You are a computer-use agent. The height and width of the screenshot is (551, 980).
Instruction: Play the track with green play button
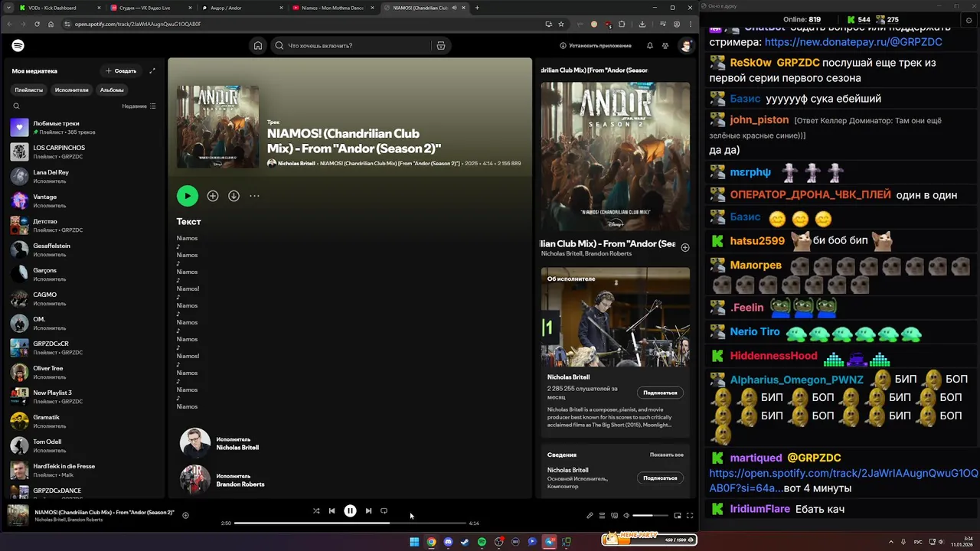(188, 196)
